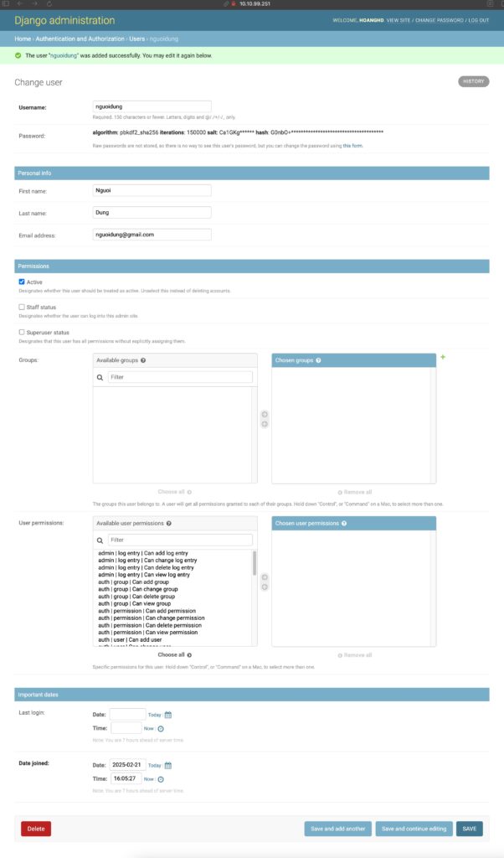The height and width of the screenshot is (858, 504).
Task: Click Now next to Last login time
Action: [x=149, y=729]
